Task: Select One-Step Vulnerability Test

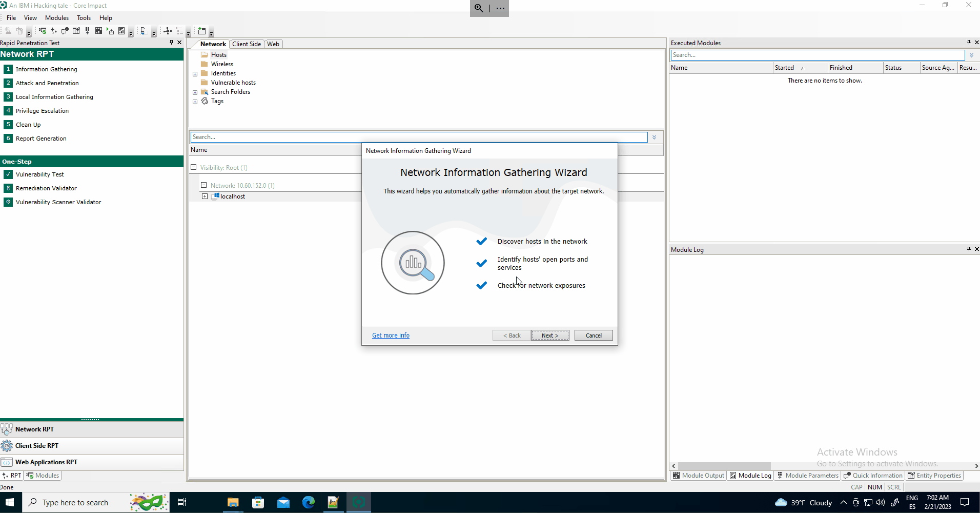Action: (34, 174)
